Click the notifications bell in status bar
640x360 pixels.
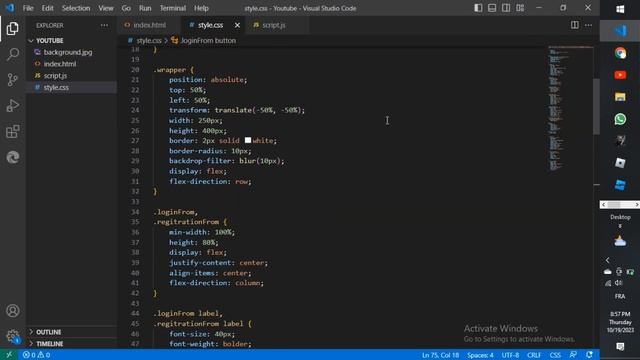coord(589,355)
